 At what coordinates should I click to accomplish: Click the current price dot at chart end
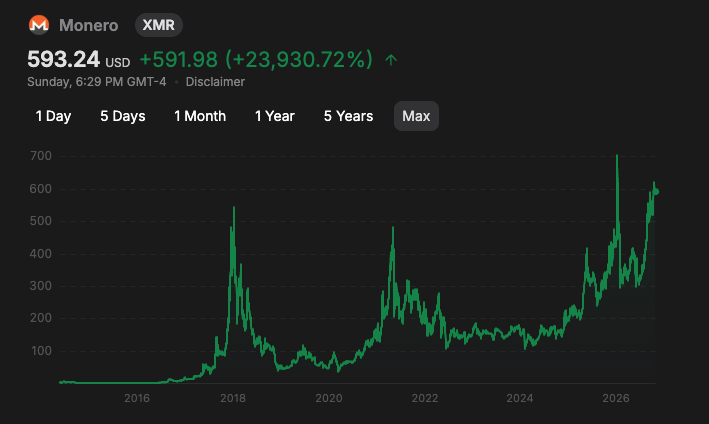click(656, 192)
